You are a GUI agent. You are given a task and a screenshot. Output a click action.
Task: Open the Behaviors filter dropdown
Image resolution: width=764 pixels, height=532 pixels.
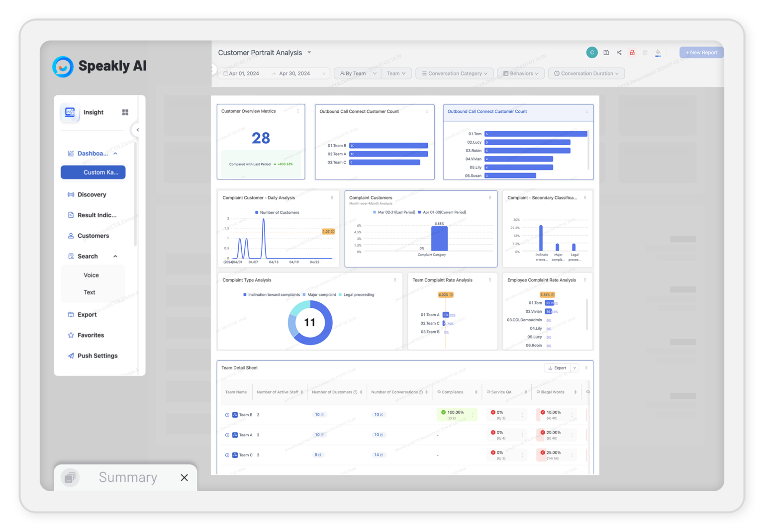point(520,73)
